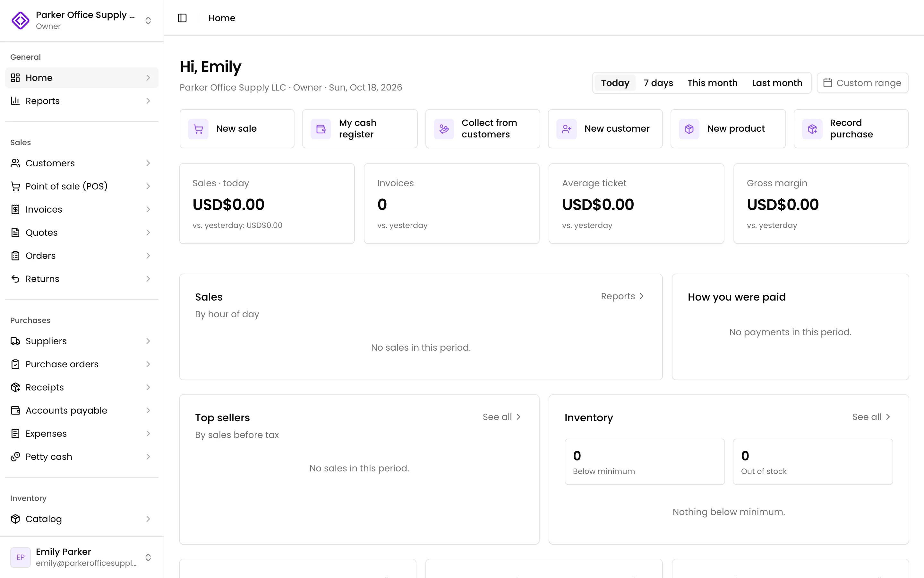Switch to the 7 days period
Screen dimensions: 924x578
(x=658, y=83)
